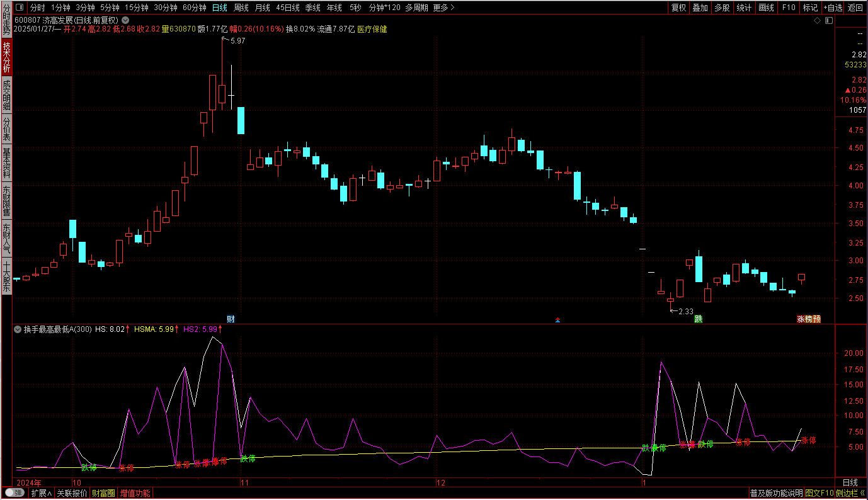This screenshot has width=868, height=500.
Task: Switch to the 周线 weekly period
Action: pos(241,8)
